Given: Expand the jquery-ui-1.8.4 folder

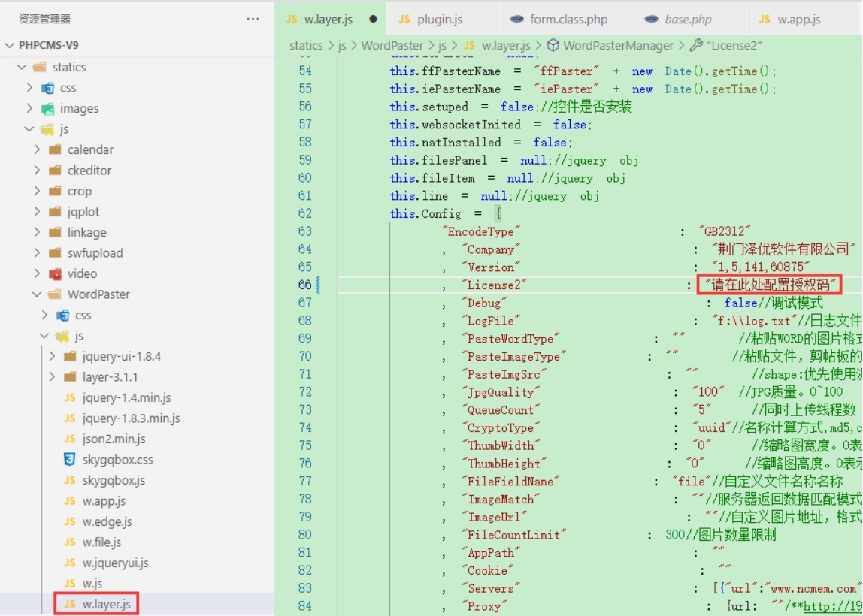Looking at the screenshot, I should 52,356.
